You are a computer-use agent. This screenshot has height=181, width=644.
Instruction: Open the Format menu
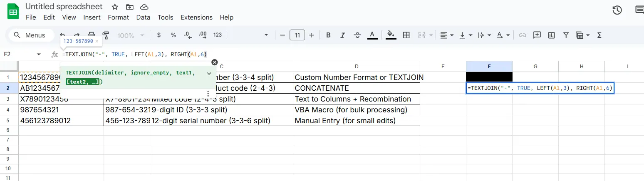[118, 17]
